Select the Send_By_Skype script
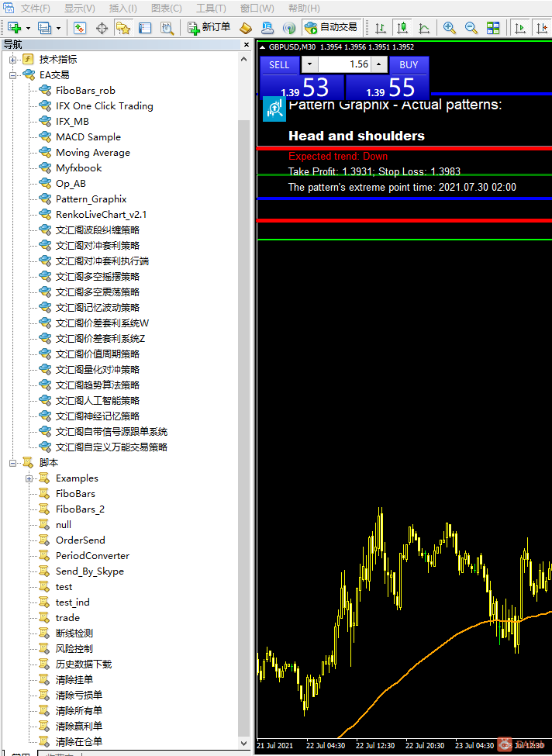 [x=90, y=571]
